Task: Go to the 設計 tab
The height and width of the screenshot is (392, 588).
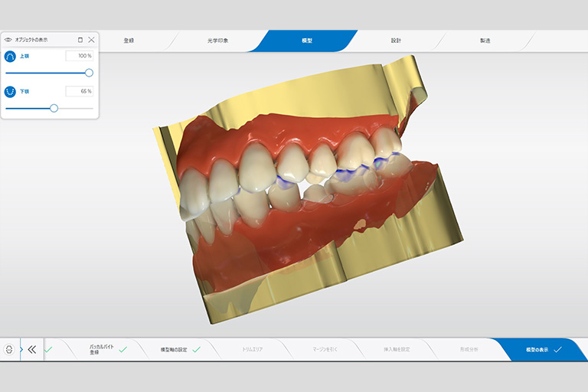Action: click(x=396, y=40)
